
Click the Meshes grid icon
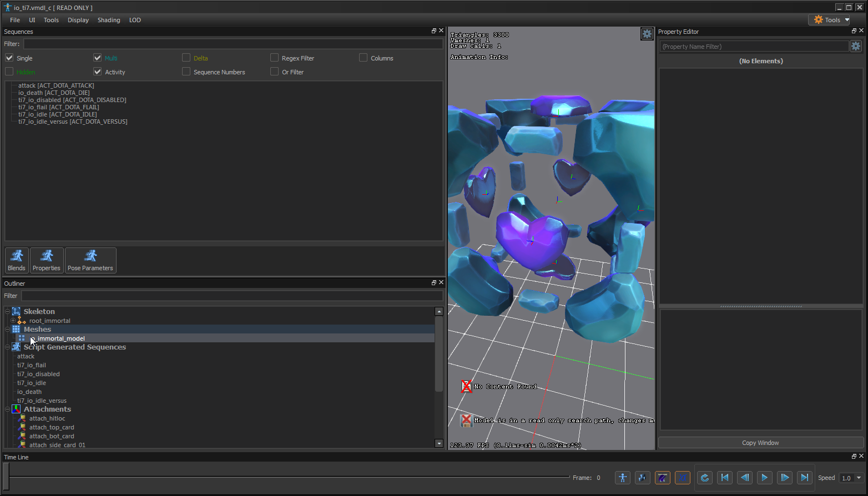(x=16, y=330)
